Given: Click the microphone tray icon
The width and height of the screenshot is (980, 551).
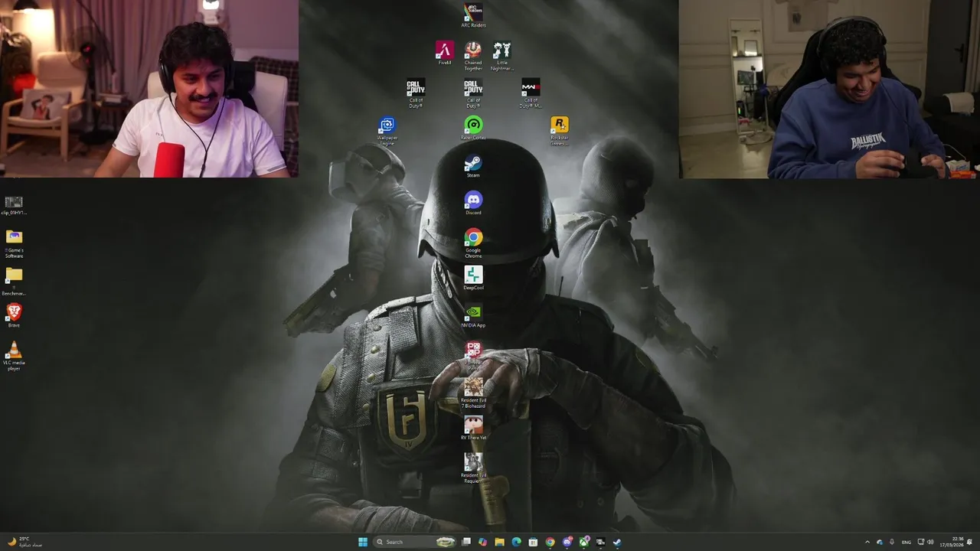Looking at the screenshot, I should point(891,542).
